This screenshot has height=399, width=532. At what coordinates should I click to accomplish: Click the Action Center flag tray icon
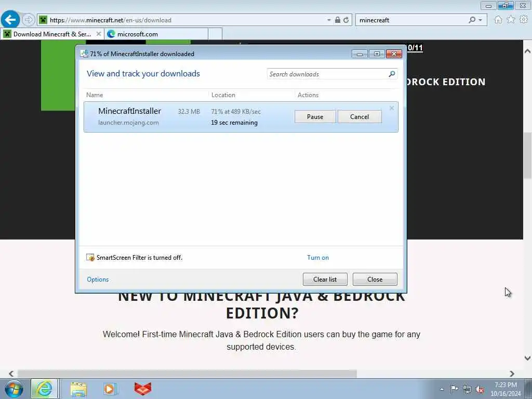point(454,389)
